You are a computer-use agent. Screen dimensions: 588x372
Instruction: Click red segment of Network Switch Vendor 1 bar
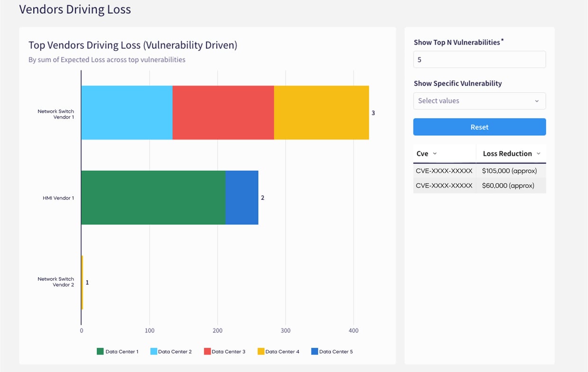coord(223,112)
